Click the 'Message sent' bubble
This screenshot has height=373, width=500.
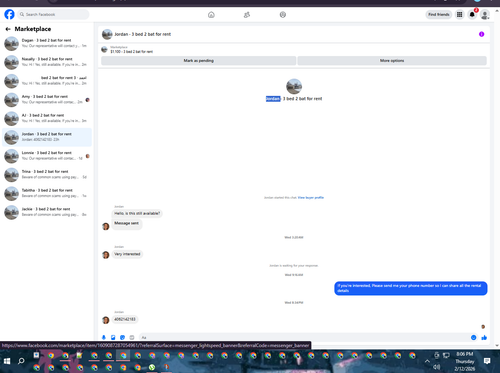[127, 223]
